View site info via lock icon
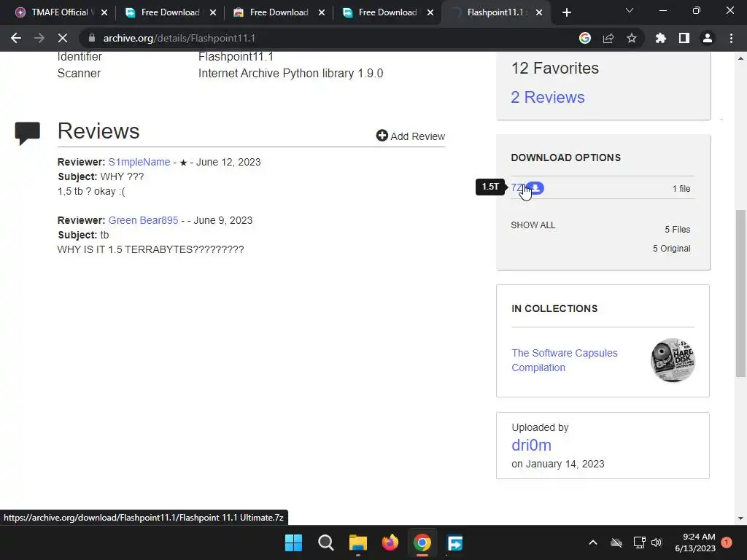747x560 pixels. pos(92,38)
